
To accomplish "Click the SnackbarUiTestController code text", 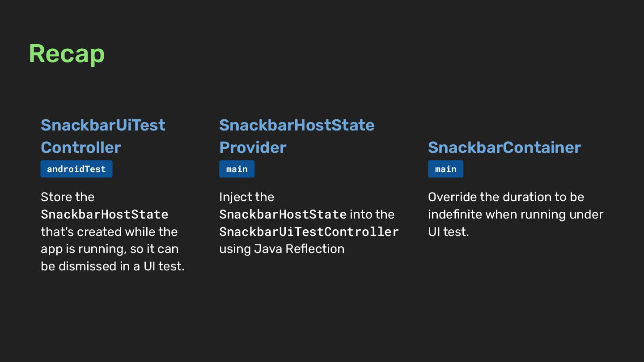I will click(x=309, y=232).
